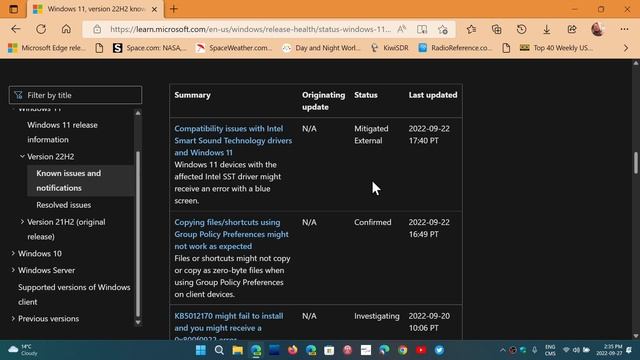This screenshot has height=360, width=640.
Task: Add this page to favorites
Action: click(x=442, y=29)
